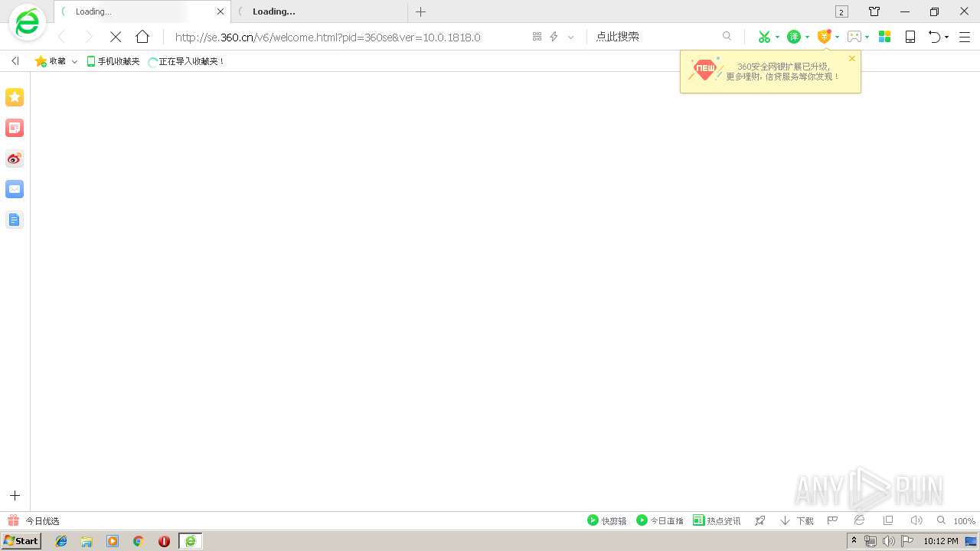Open 快剪辑 video editor link
980x551 pixels.
(x=606, y=520)
